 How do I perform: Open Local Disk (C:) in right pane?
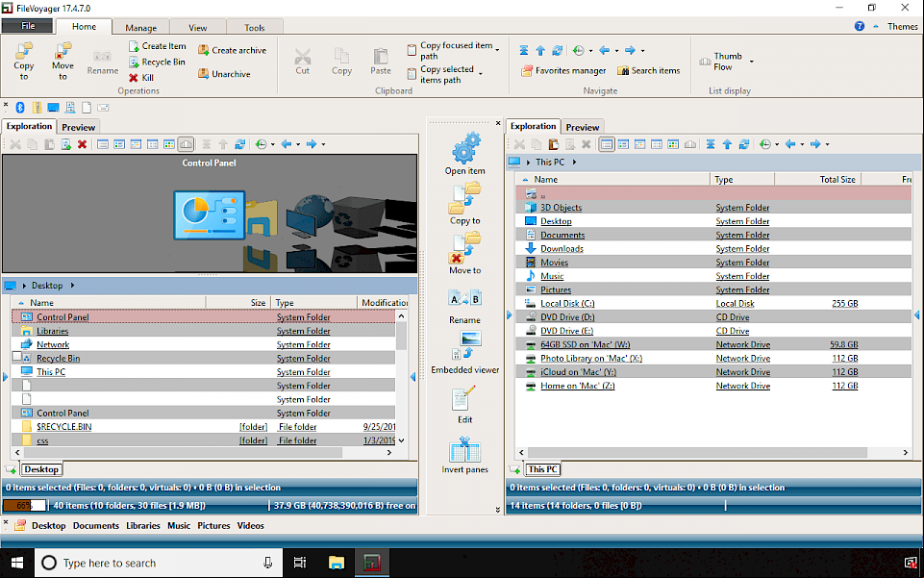(567, 304)
